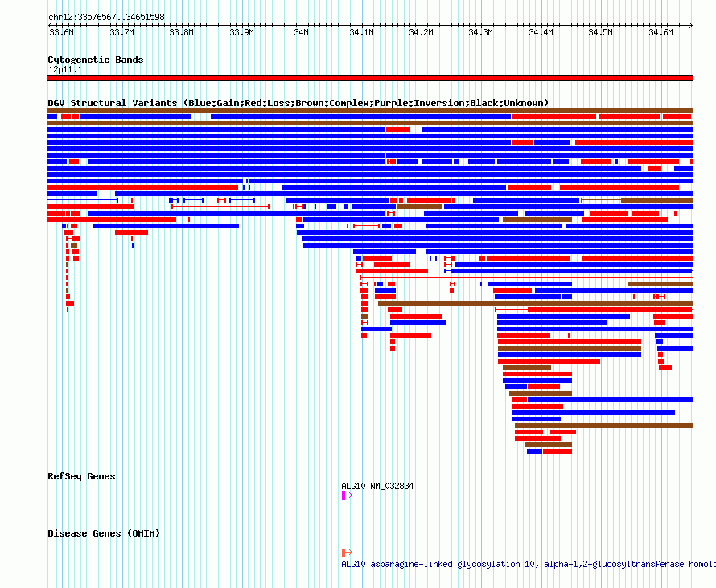Click the 34.1M ruler tick label
The height and width of the screenshot is (588, 716).
pos(362,32)
